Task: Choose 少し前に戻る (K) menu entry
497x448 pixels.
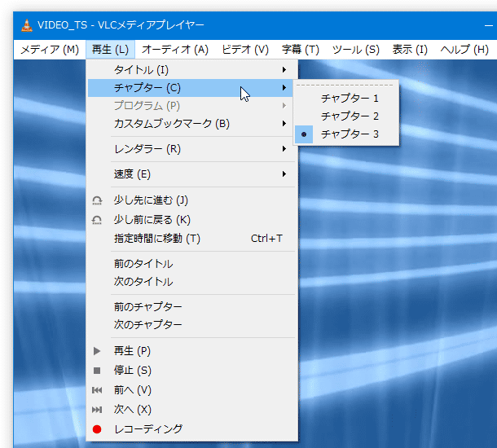Action: [x=191, y=220]
